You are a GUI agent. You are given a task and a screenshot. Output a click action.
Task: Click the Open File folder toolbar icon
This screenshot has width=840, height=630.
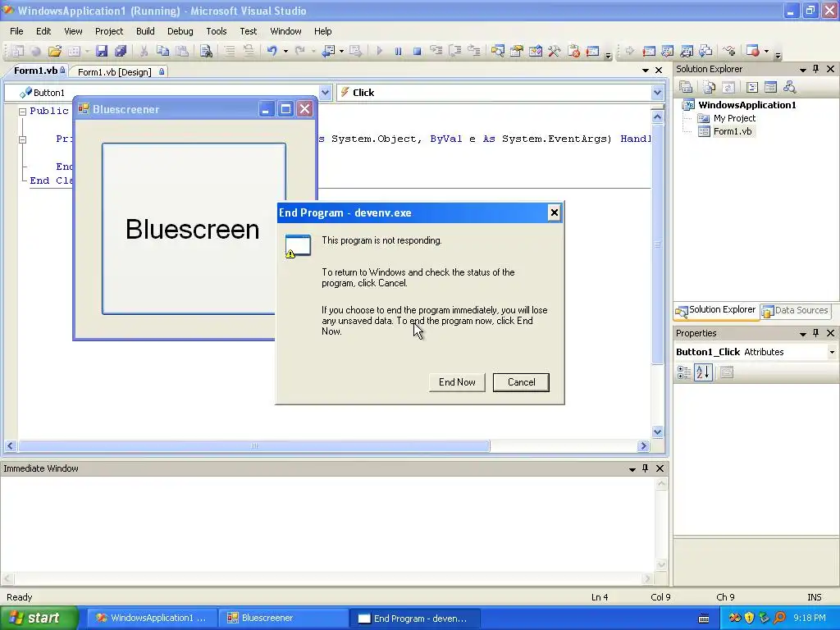[x=55, y=51]
